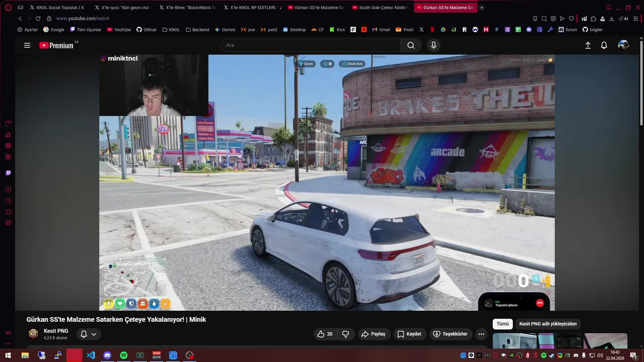Open the Kesit PNG channel avatar
The width and height of the screenshot is (644, 362).
[33, 334]
